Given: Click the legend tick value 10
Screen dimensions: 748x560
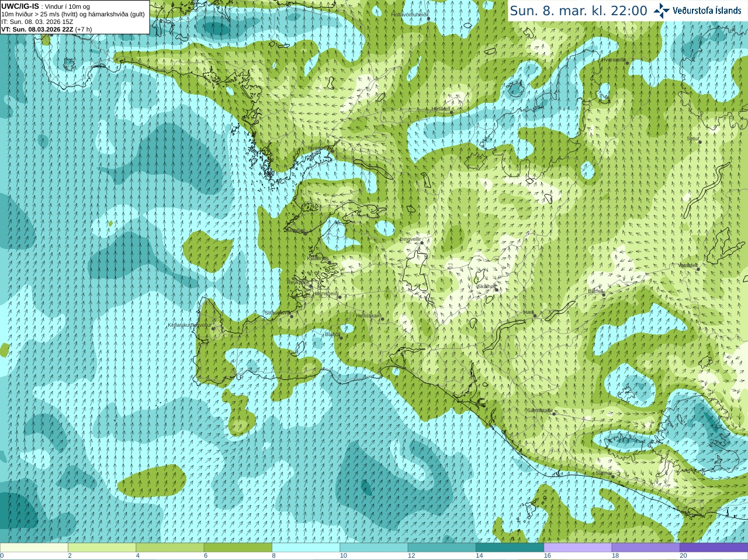Looking at the screenshot, I should [x=344, y=556].
